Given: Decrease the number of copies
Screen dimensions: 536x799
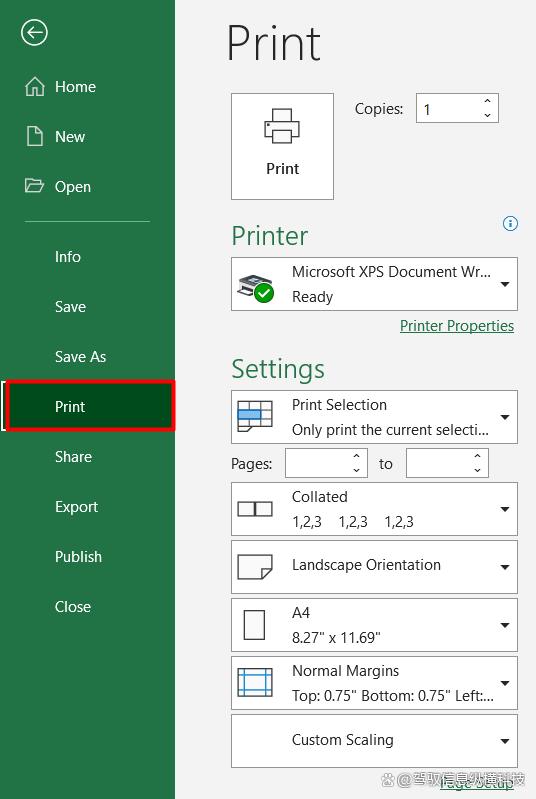Looking at the screenshot, I should tap(488, 115).
